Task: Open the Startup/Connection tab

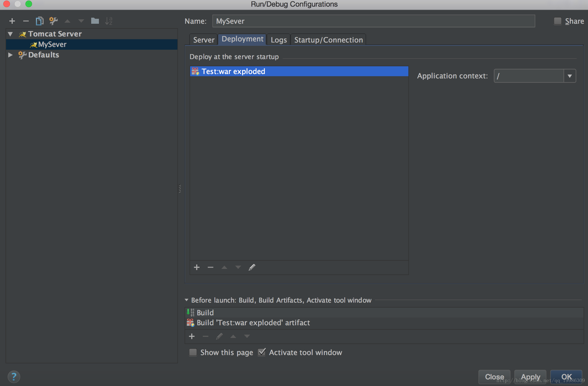Action: click(x=328, y=40)
